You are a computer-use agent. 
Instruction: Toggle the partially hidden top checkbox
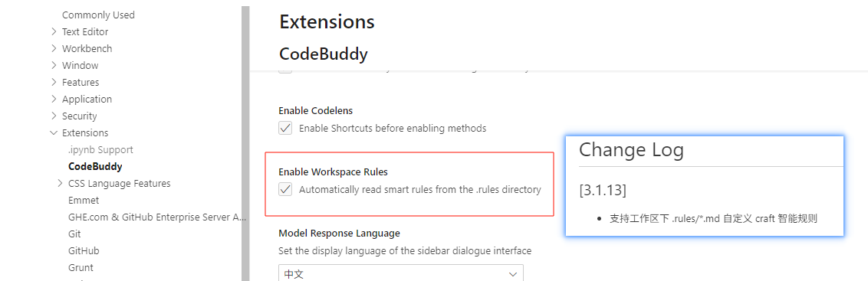point(285,70)
